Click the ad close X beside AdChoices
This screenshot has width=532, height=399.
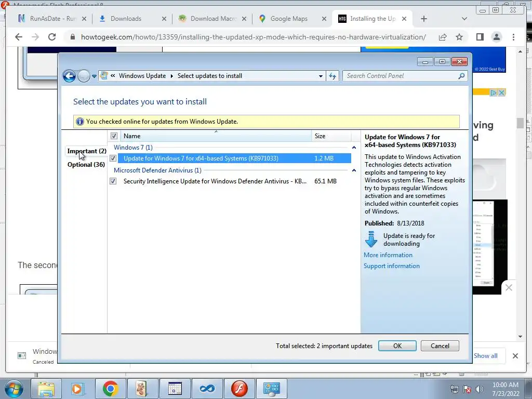coord(501,92)
